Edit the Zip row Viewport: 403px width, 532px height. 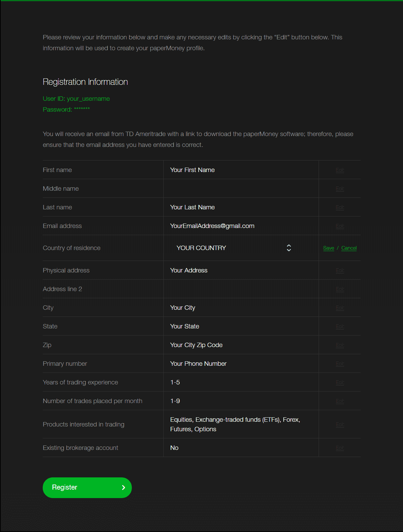click(x=340, y=345)
